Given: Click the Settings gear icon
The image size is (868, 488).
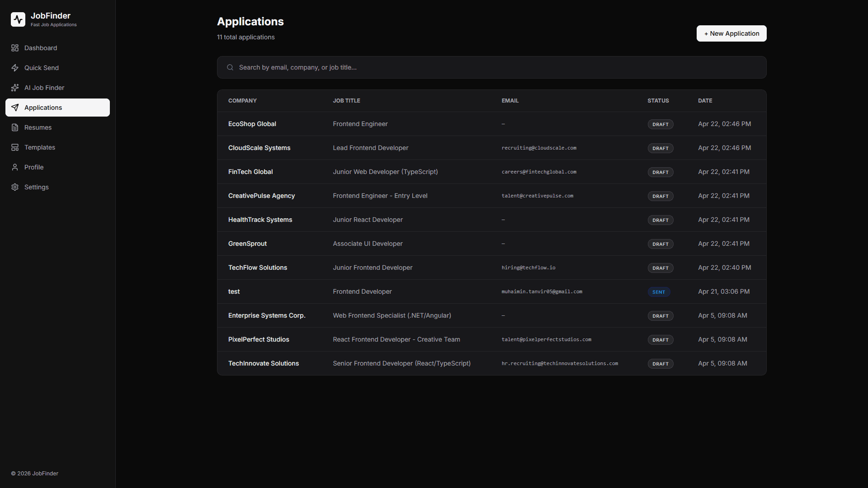Looking at the screenshot, I should [15, 187].
